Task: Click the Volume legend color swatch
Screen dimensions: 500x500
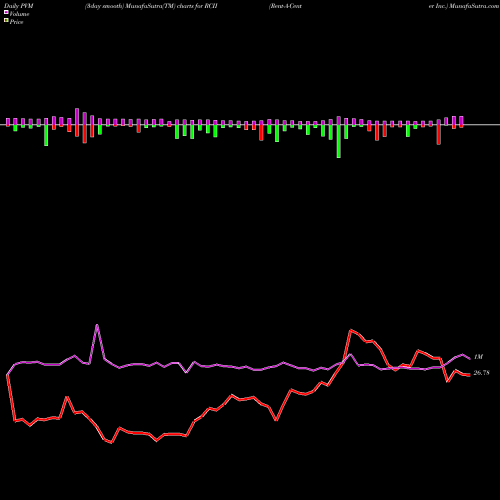Action: (x=6, y=12)
